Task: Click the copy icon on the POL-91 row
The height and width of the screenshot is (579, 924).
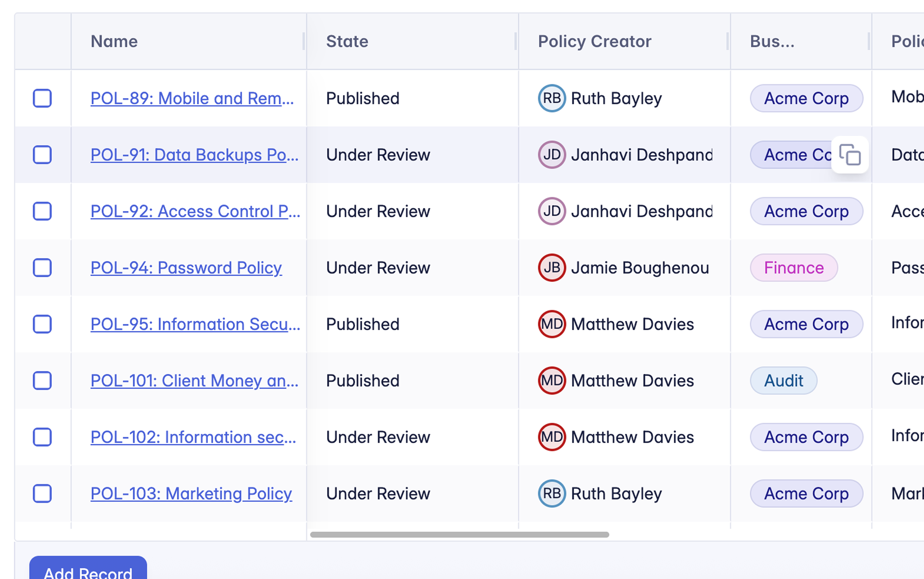Action: (x=850, y=155)
